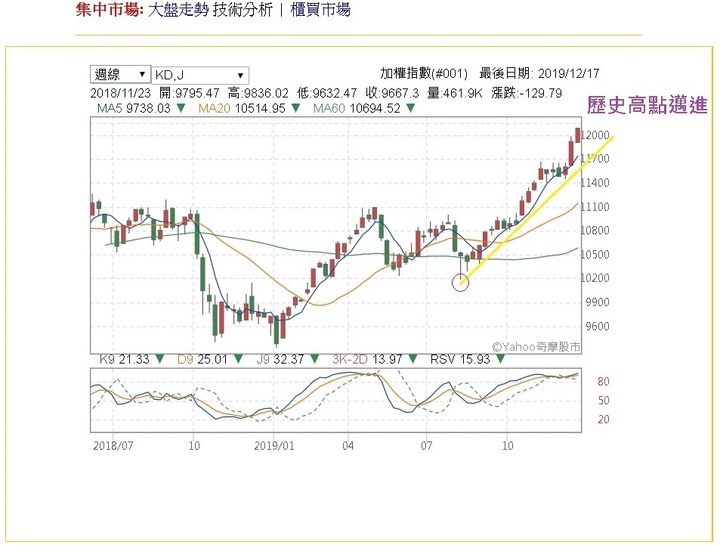Click the MA20 10514.95 label
Screen dimensions: 720x545
click(x=242, y=108)
